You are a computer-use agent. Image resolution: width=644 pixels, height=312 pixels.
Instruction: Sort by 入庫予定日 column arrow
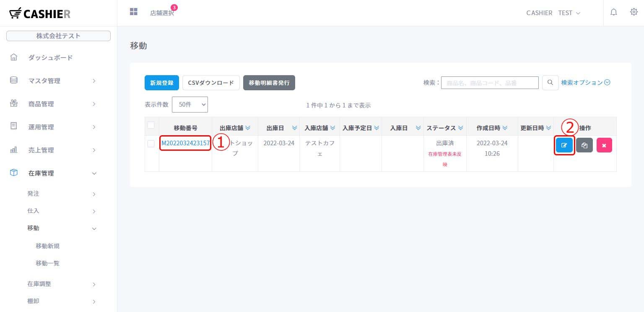click(377, 128)
